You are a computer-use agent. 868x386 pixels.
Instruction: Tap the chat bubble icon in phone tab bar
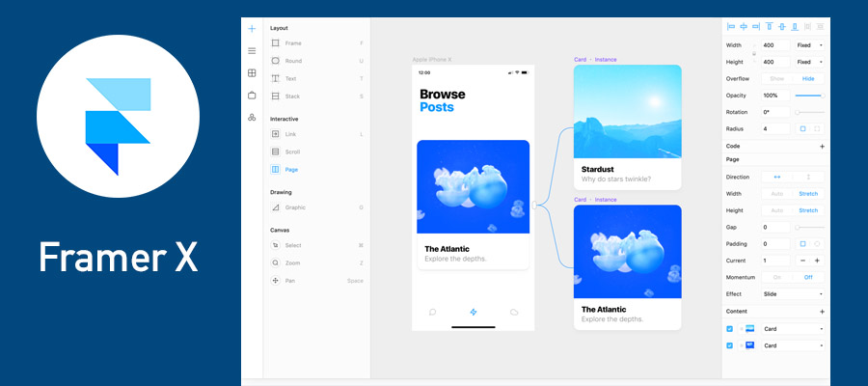pyautogui.click(x=433, y=313)
